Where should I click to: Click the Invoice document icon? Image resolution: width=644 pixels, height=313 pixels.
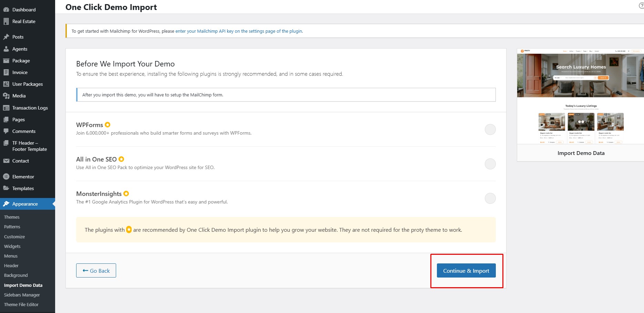[x=6, y=72]
